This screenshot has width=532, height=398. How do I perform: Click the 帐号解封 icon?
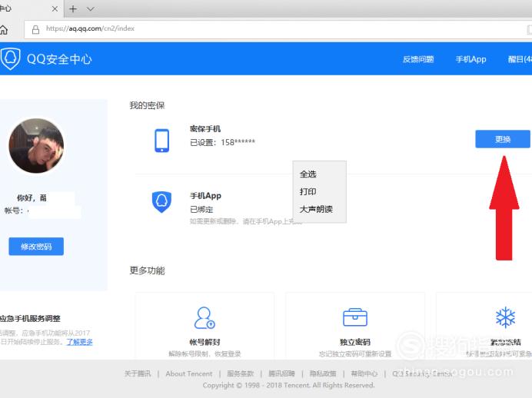204,318
